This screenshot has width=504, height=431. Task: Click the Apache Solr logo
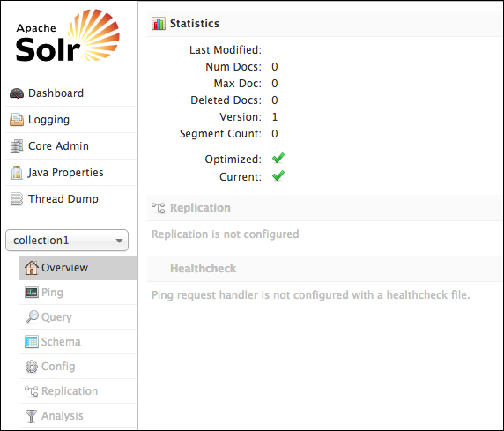[x=68, y=35]
